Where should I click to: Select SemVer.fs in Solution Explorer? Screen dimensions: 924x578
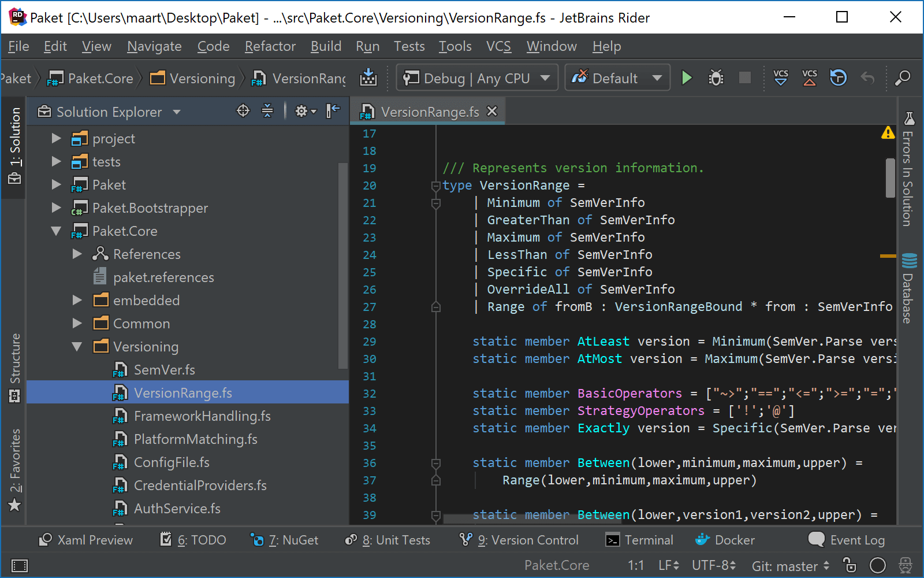[x=165, y=369]
